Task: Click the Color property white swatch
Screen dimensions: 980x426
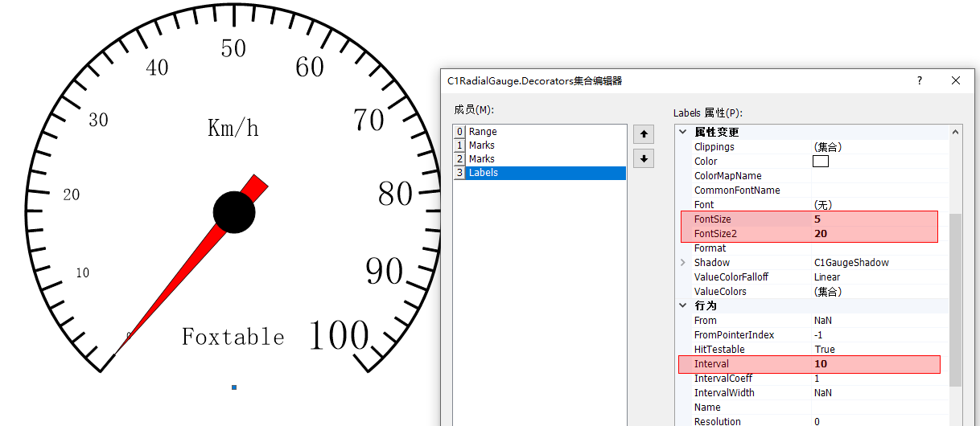Action: (x=821, y=162)
